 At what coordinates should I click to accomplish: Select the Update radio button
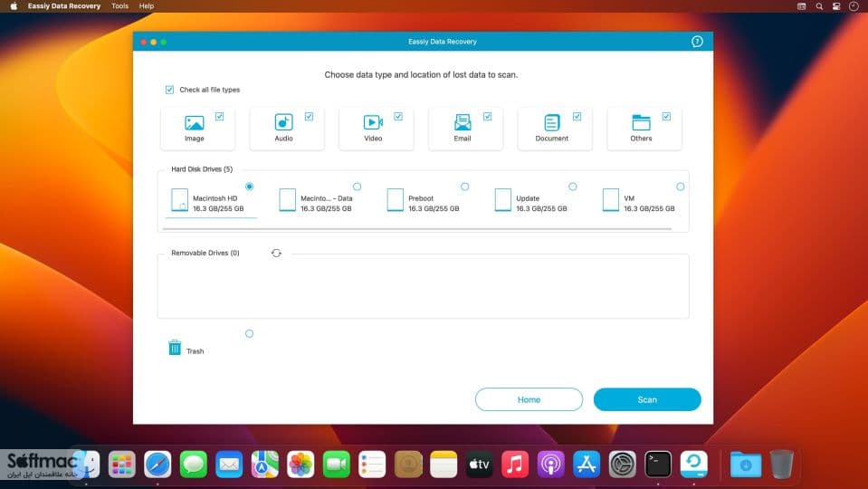572,187
